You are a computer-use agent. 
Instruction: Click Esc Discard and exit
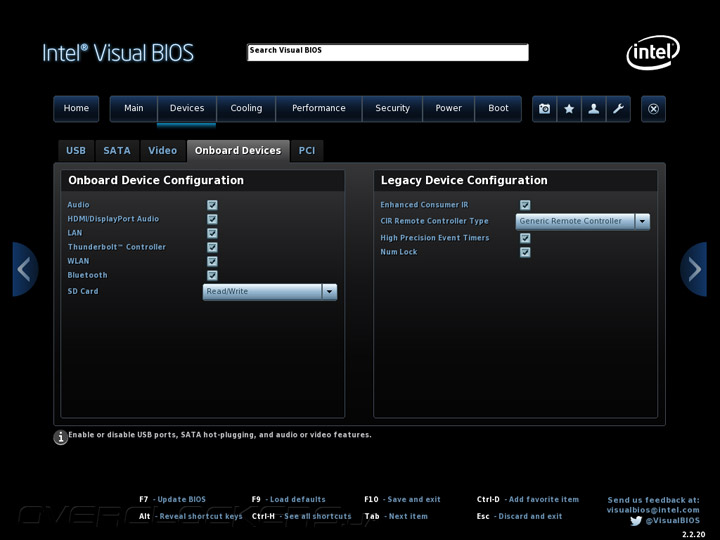click(x=519, y=517)
